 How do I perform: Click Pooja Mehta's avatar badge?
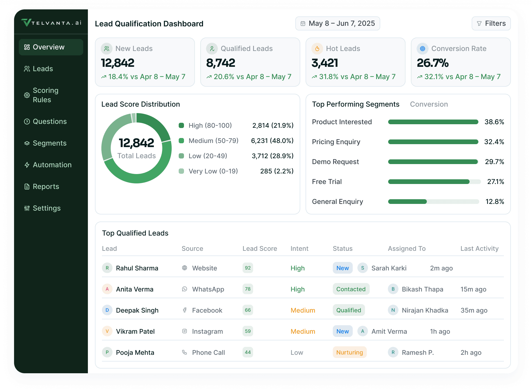pos(107,352)
